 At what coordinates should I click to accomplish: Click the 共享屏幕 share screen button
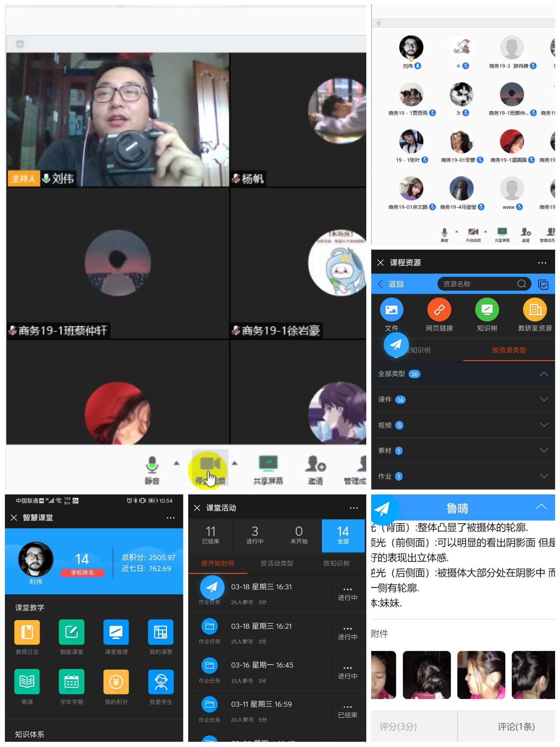coord(268,468)
